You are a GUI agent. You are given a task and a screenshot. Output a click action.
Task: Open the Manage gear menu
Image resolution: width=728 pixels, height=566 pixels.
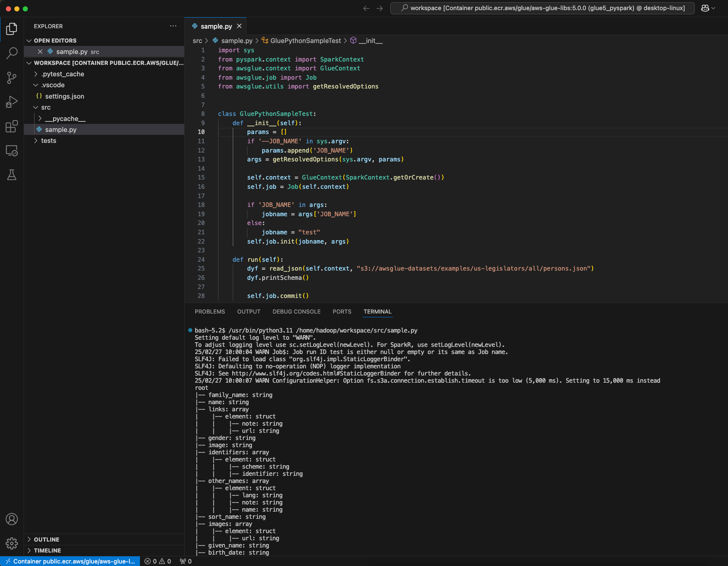[x=12, y=543]
